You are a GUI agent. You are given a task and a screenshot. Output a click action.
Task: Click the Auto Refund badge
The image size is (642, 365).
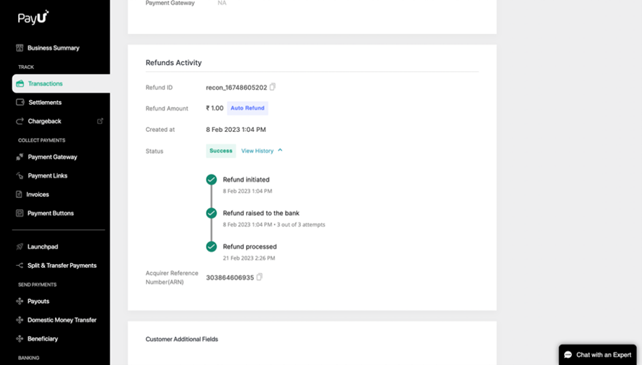[x=247, y=108]
